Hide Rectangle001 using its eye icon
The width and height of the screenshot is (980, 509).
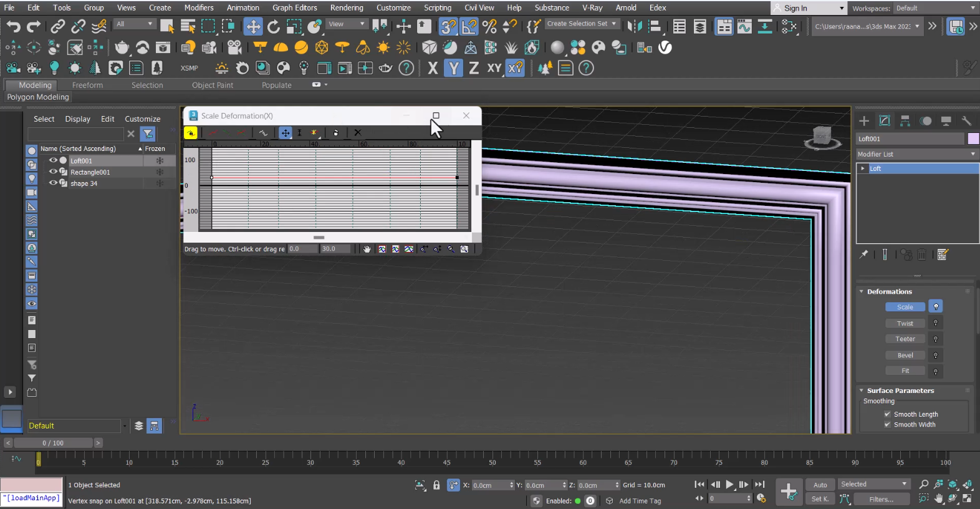click(x=53, y=172)
